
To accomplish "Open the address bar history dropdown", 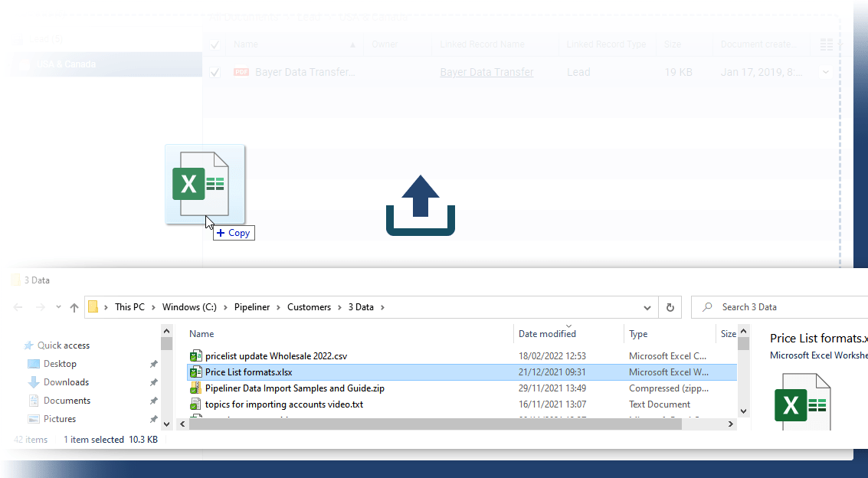I will click(x=649, y=307).
